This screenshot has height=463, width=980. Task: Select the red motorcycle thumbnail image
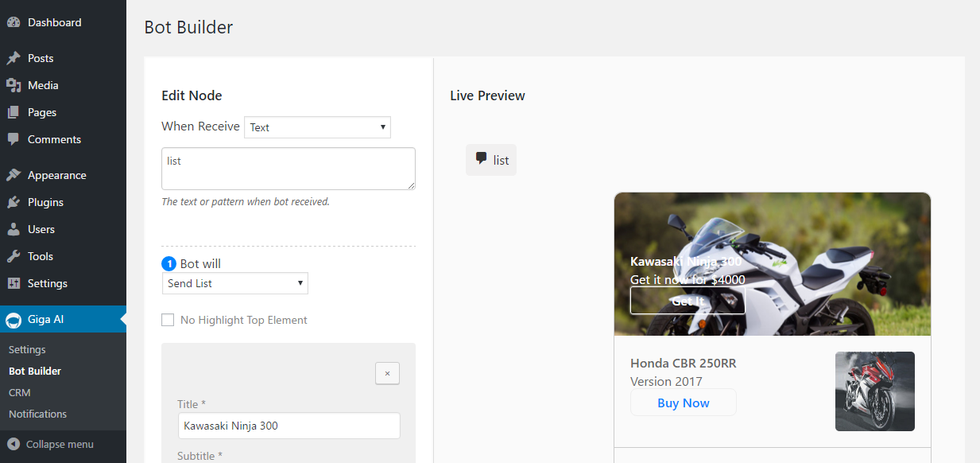874,391
